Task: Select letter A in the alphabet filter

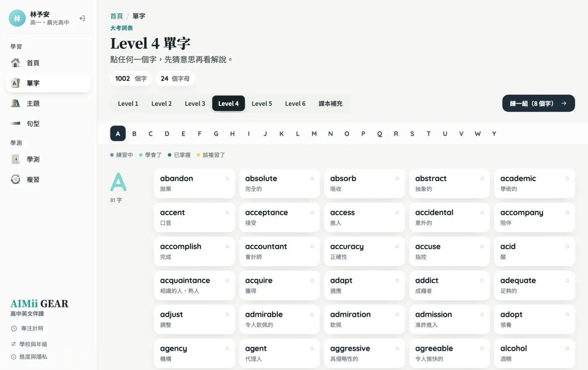Action: pos(118,133)
